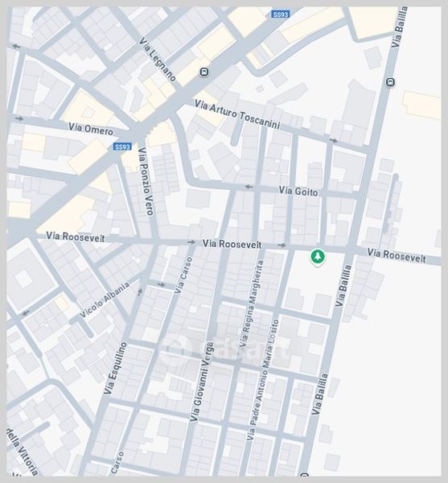Click the Via Carso label below Via Roosevelt
448x483 pixels.
(x=183, y=275)
